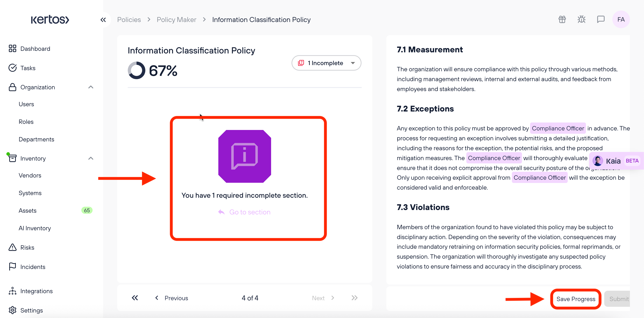Open the 1 Incomplete dropdown
The width and height of the screenshot is (644, 318).
coord(326,63)
